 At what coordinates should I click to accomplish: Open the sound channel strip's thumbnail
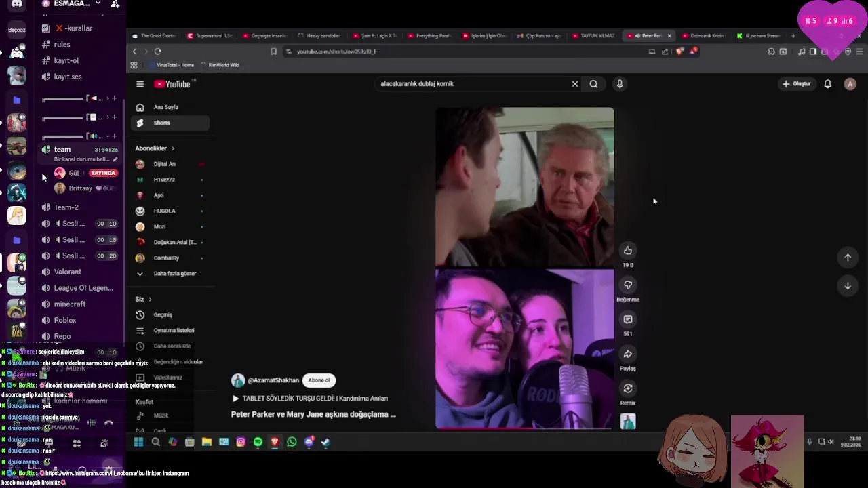point(628,422)
